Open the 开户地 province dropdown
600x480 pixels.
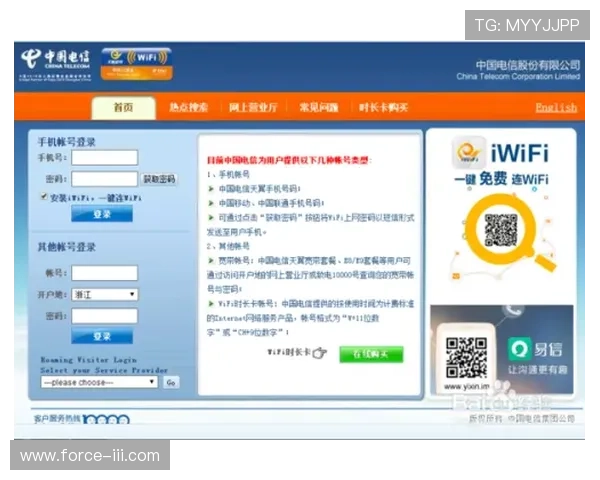coord(104,294)
